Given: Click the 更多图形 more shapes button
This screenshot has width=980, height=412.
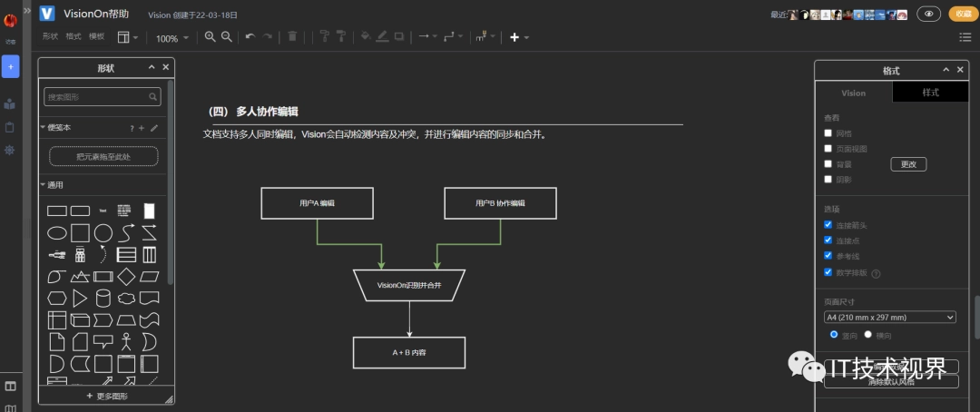Looking at the screenshot, I should 106,396.
